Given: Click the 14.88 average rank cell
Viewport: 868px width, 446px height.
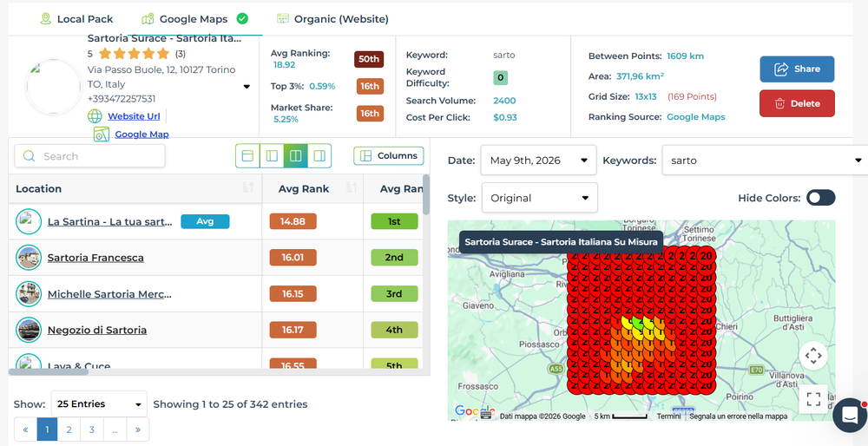Looking at the screenshot, I should 293,221.
